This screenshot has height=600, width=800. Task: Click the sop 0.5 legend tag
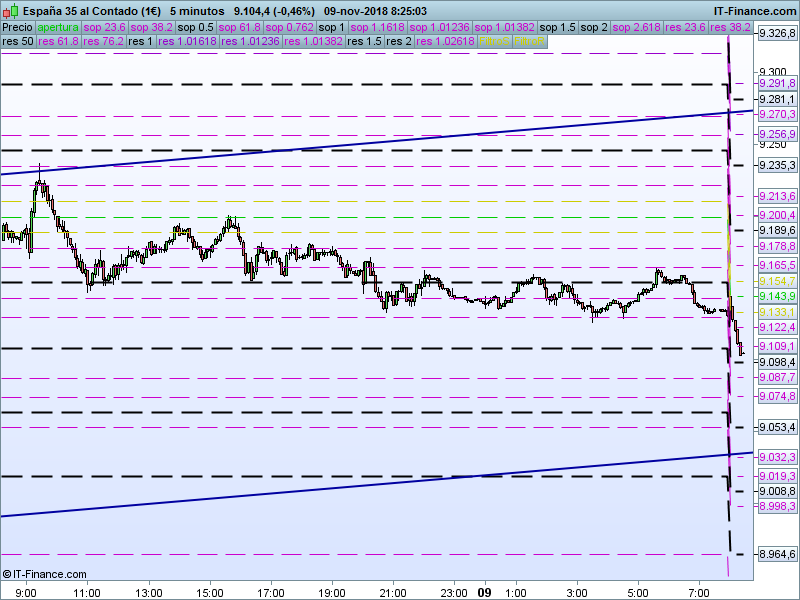(196, 28)
